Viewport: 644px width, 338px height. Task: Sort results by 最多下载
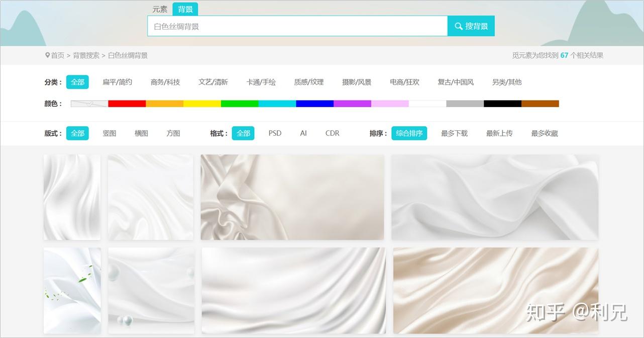click(x=454, y=133)
